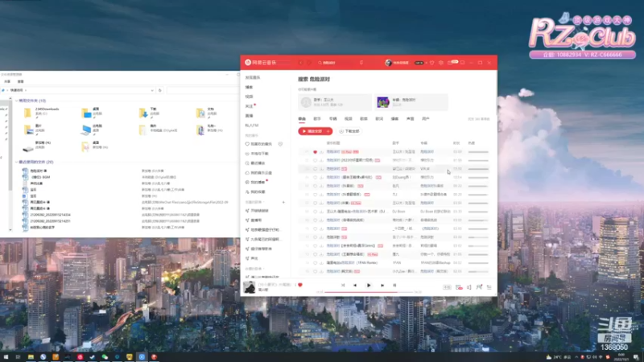644x362 pixels.
Task: Open the now-playing album cover thumbnail
Action: [x=250, y=287]
